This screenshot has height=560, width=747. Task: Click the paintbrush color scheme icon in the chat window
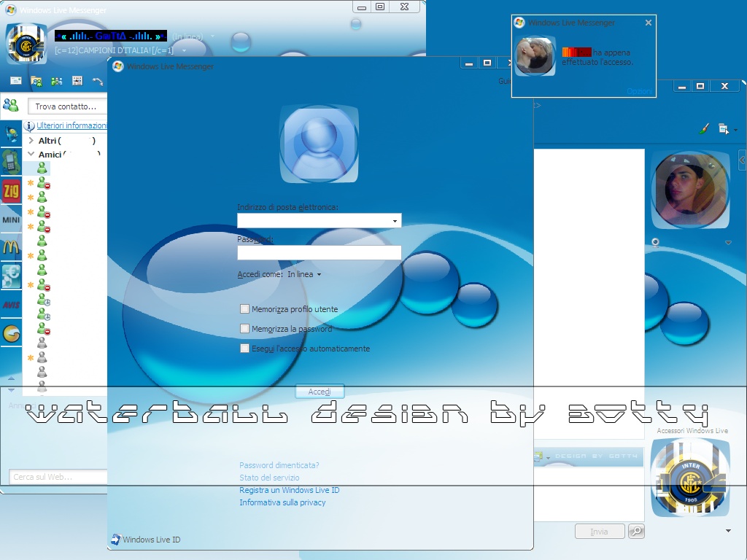[x=704, y=128]
